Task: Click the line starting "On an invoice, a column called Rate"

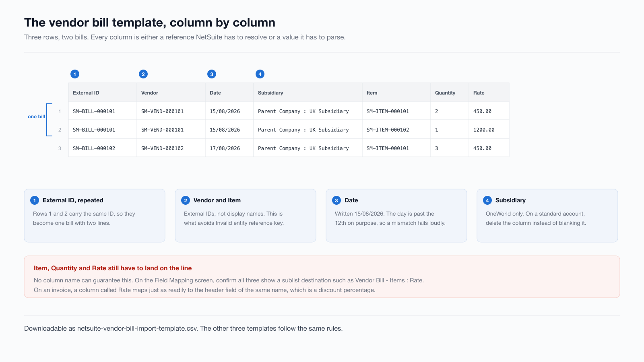Action: 204,290
